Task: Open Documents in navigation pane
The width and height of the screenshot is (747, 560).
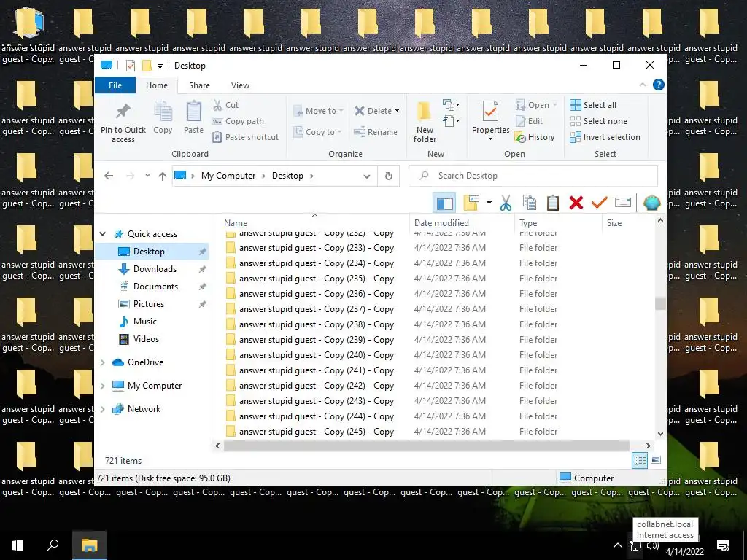Action: [x=155, y=287]
